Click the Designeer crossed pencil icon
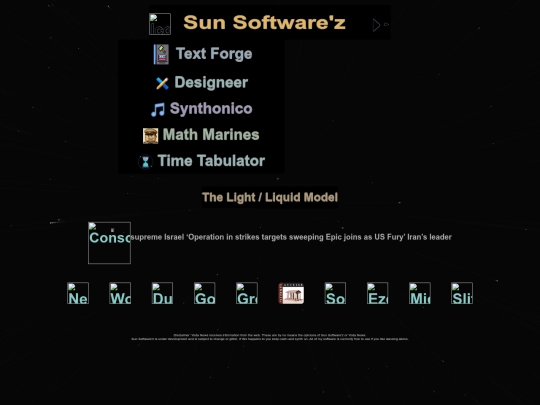 (162, 83)
